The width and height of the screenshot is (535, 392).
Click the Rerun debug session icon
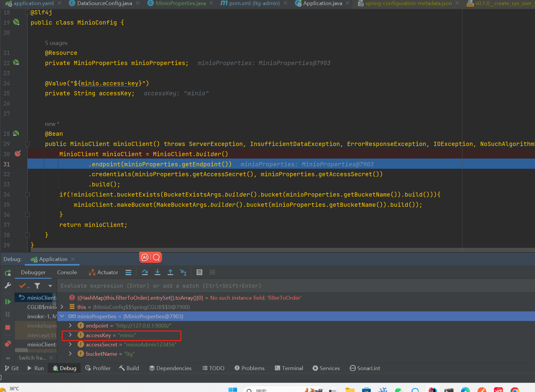(x=7, y=273)
